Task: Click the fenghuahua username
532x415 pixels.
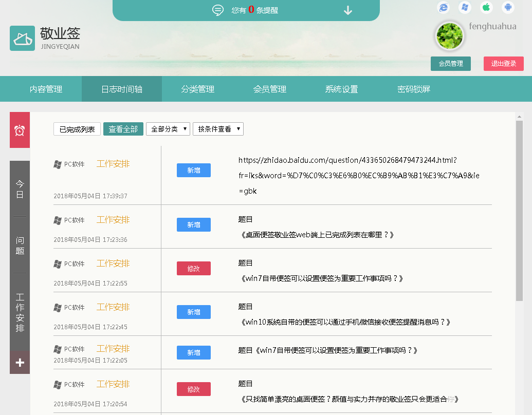Action: [492, 26]
